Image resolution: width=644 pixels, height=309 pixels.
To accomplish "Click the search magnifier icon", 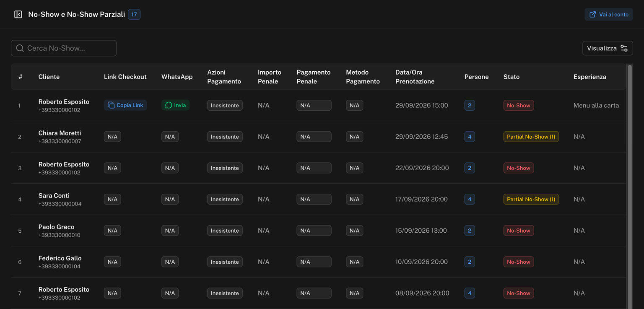I will (x=20, y=48).
